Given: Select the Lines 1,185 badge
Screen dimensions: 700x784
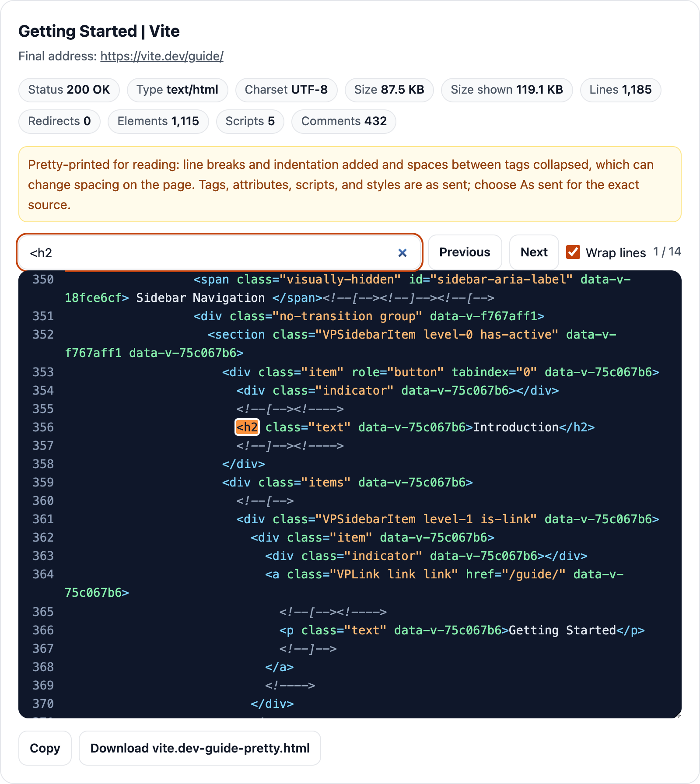Looking at the screenshot, I should (620, 90).
